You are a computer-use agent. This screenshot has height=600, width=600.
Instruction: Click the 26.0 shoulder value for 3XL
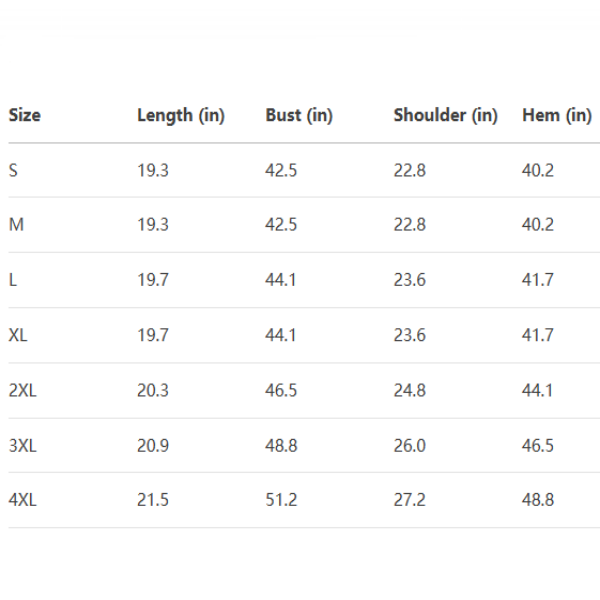coord(409,445)
